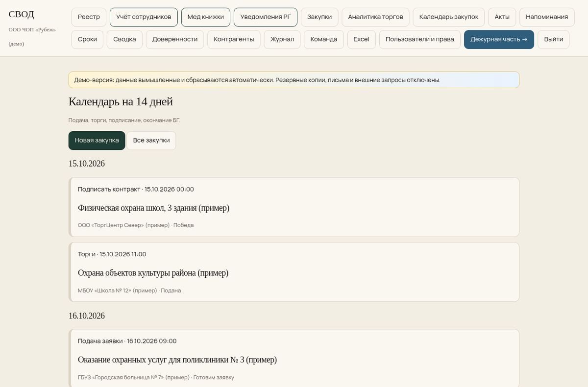
Task: Click subtitle Подача, торги, подписание, окончание БГ
Action: pos(124,120)
